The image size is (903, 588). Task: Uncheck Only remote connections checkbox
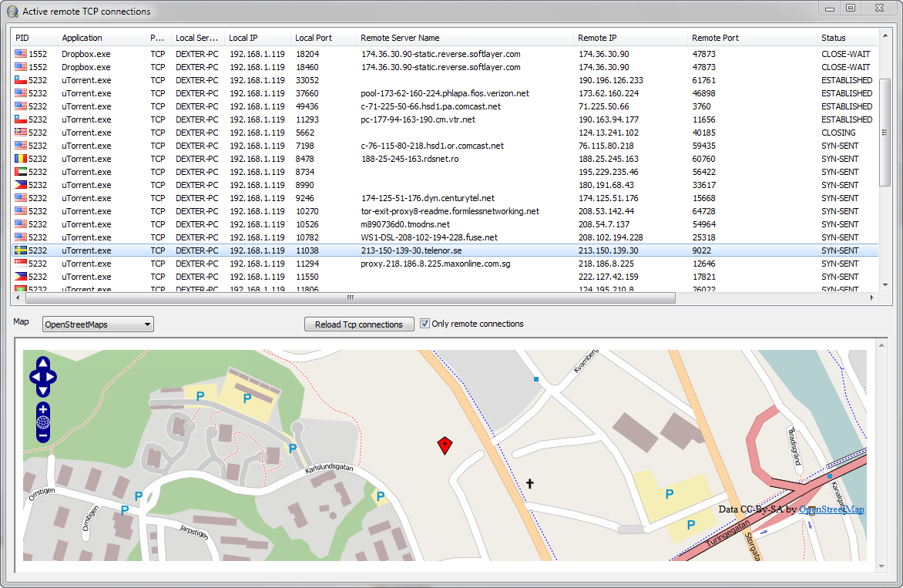tap(425, 324)
